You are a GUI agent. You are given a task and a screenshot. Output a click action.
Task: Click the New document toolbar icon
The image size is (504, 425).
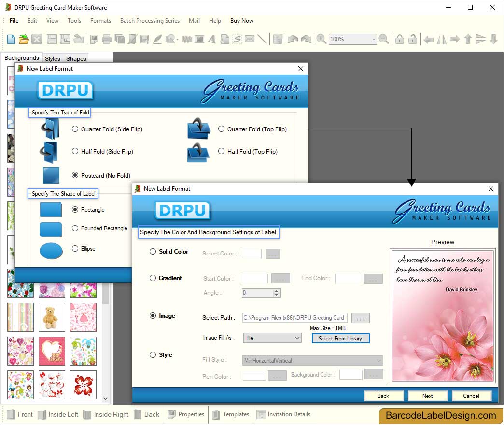coord(11,39)
